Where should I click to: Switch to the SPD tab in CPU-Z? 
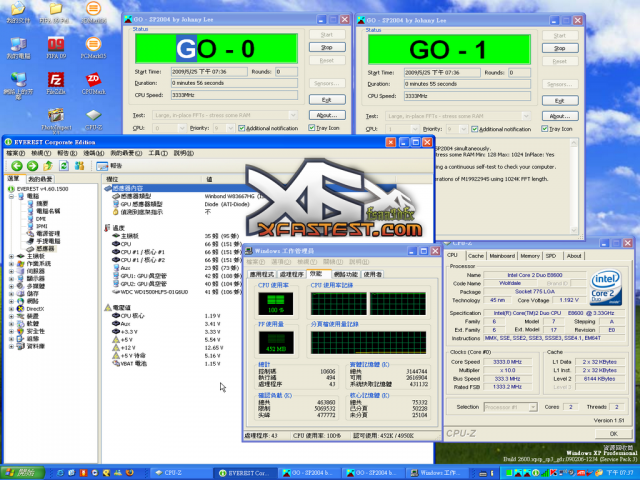coord(551,256)
